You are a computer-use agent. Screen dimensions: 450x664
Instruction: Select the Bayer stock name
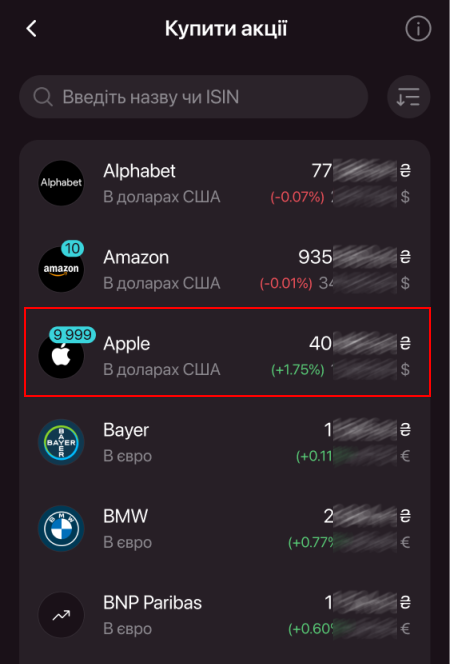point(126,430)
